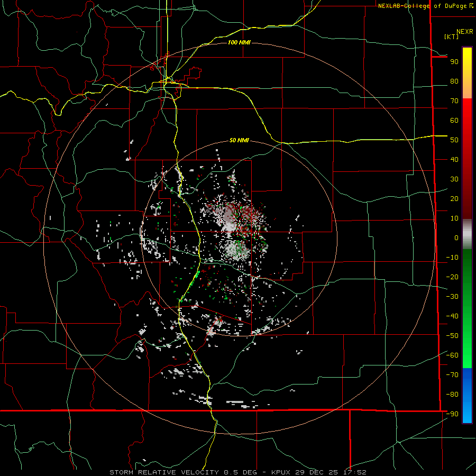Click the gray zero-velocity segment of the color bar
476x476 pixels.
[x=467, y=234]
